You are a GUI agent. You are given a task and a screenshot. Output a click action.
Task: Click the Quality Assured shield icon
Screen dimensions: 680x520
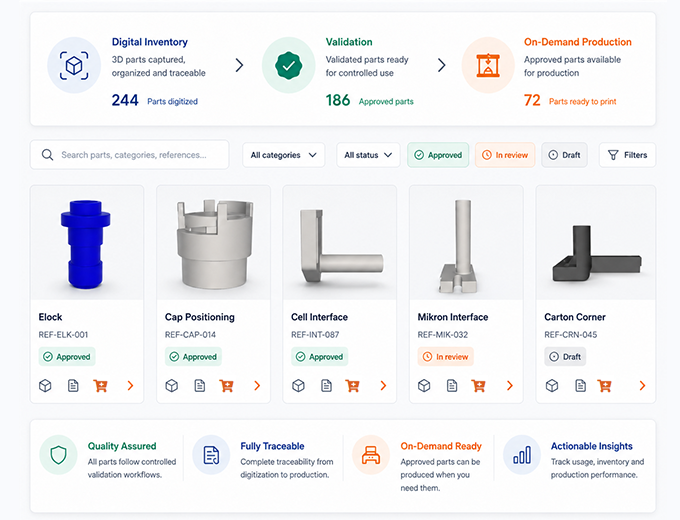[58, 455]
